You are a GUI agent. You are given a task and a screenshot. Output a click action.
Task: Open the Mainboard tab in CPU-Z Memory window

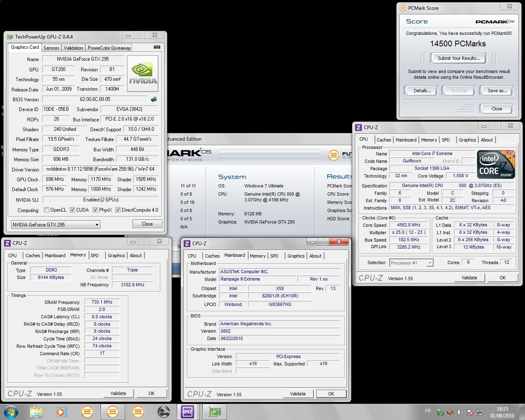point(55,256)
